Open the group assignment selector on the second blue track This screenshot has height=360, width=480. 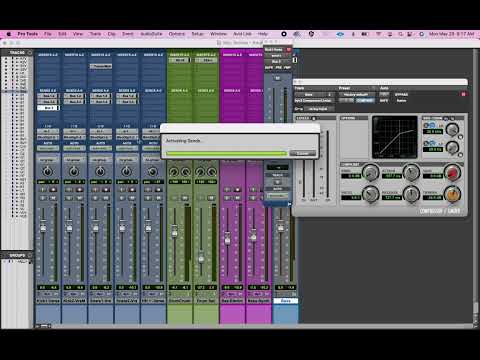click(x=74, y=160)
